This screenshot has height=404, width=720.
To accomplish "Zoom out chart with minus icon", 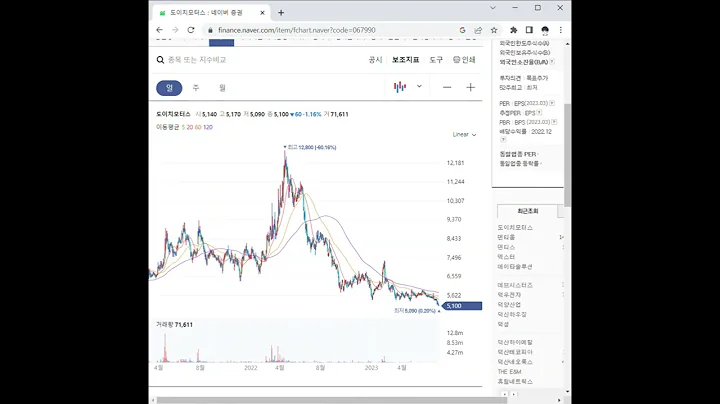I will click(x=447, y=87).
